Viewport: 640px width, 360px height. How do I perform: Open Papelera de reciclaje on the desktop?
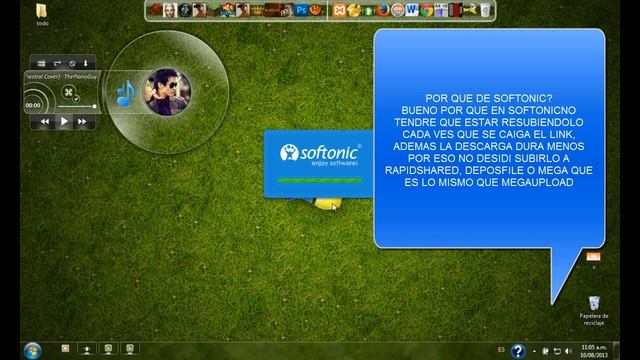coord(594,311)
